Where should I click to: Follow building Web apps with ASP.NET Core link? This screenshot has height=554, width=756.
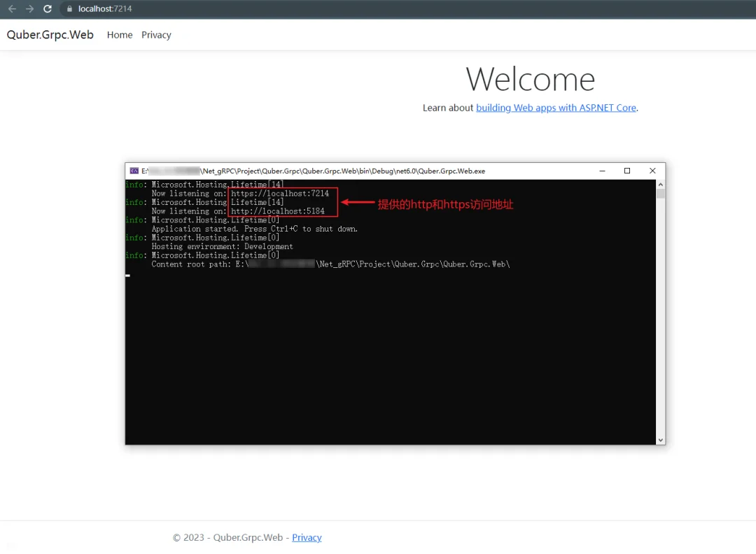pos(556,108)
